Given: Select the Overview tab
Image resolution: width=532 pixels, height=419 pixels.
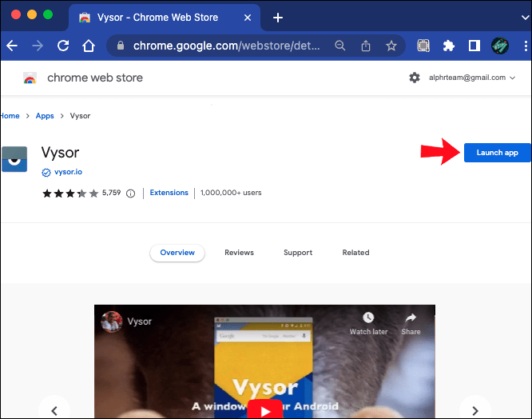Looking at the screenshot, I should pyautogui.click(x=177, y=253).
